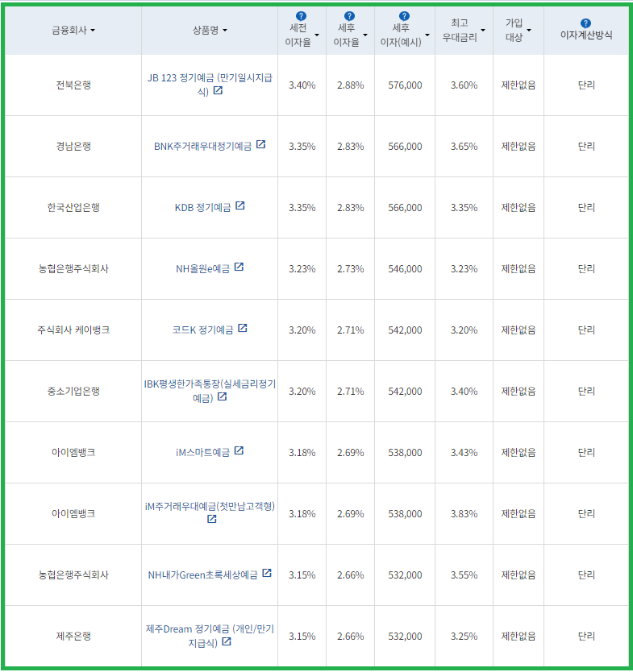Sort by 세후 이자(예시) column arrow
The image size is (633, 672).
(427, 35)
